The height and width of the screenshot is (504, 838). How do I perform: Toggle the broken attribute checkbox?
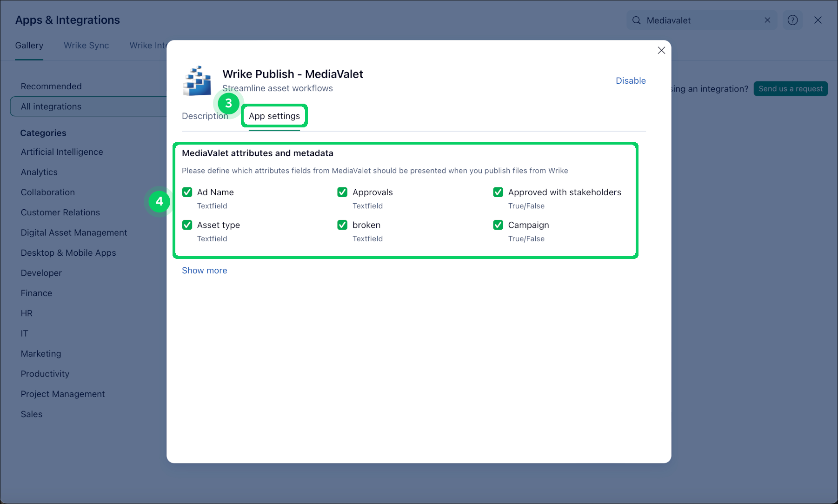[x=343, y=225]
